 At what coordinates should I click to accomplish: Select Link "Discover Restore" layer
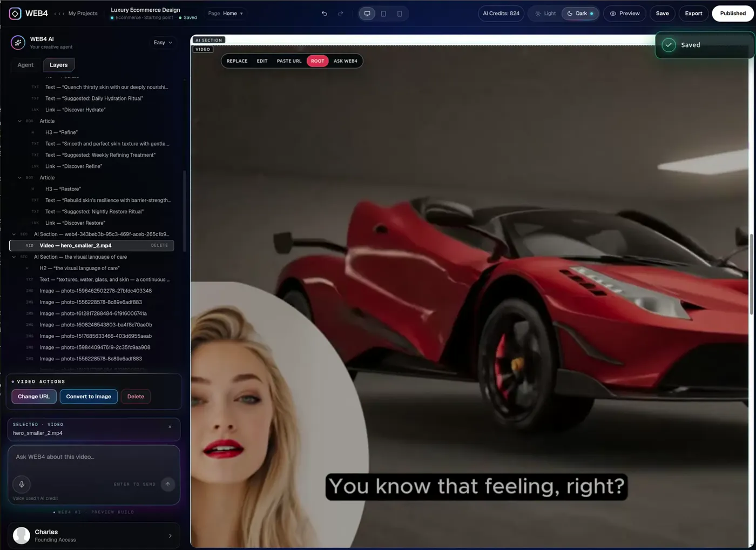click(92, 223)
